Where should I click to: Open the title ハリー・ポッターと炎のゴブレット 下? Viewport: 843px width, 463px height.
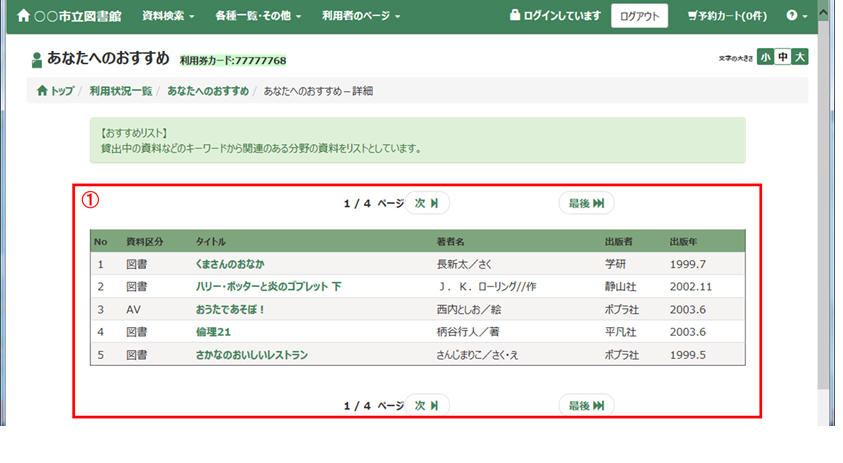coord(268,286)
